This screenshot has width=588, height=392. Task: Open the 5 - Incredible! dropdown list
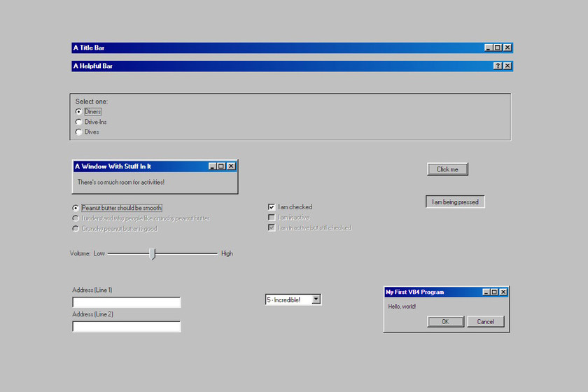click(316, 300)
